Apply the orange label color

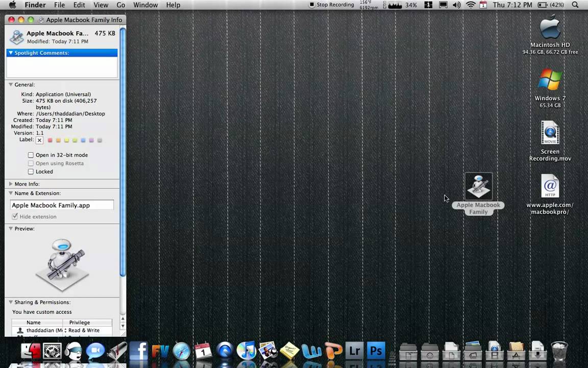coord(58,140)
